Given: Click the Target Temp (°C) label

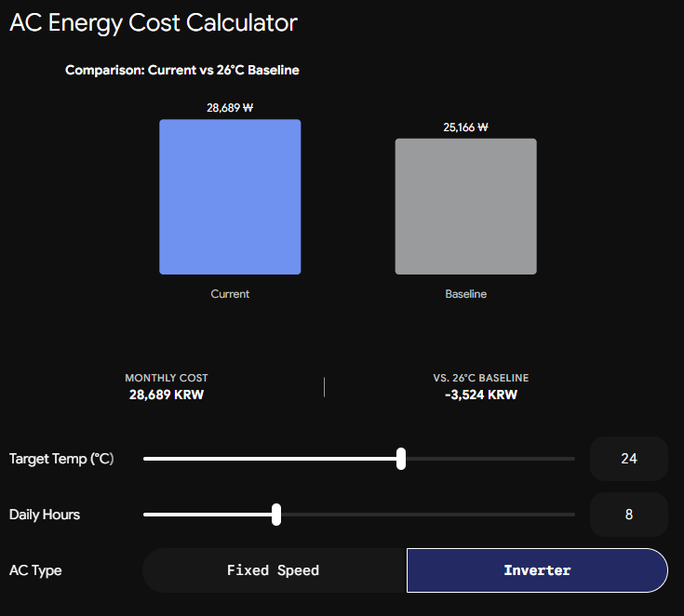Looking at the screenshot, I should click(61, 459).
